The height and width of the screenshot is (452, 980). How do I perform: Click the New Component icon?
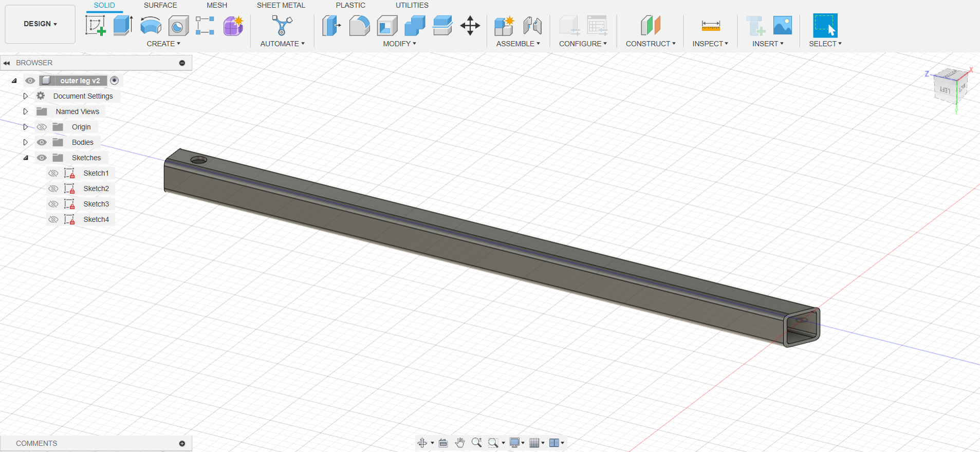pyautogui.click(x=504, y=25)
